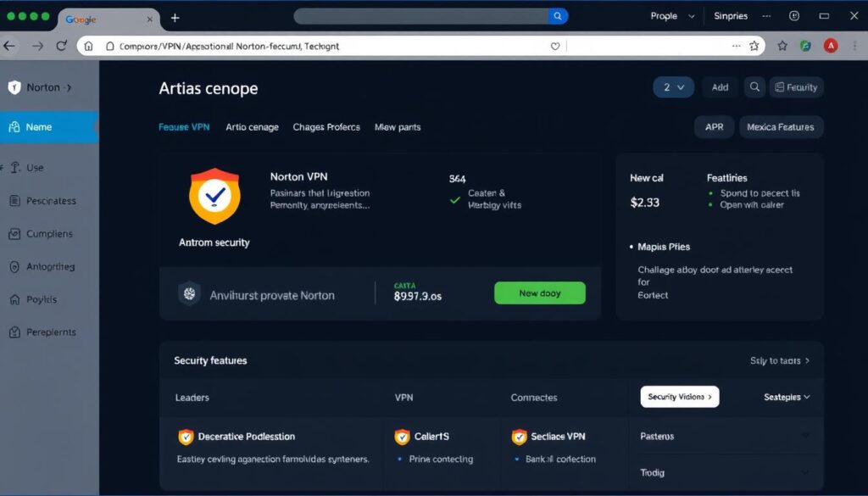
Task: Switch to the Mlew pants tab
Action: (398, 127)
